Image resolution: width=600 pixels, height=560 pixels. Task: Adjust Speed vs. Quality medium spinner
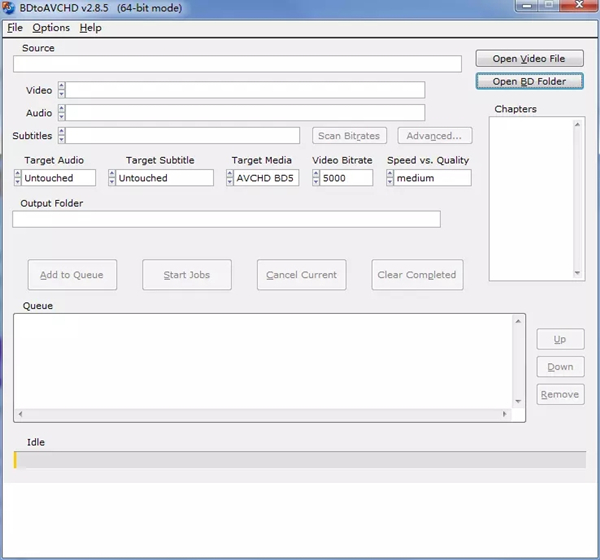click(x=391, y=178)
